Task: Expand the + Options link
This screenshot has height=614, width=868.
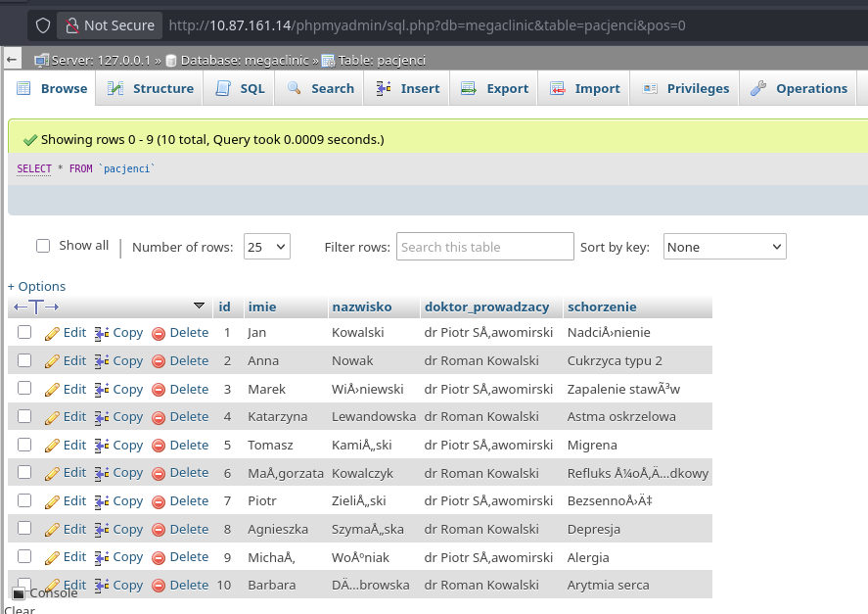Action: pos(37,287)
